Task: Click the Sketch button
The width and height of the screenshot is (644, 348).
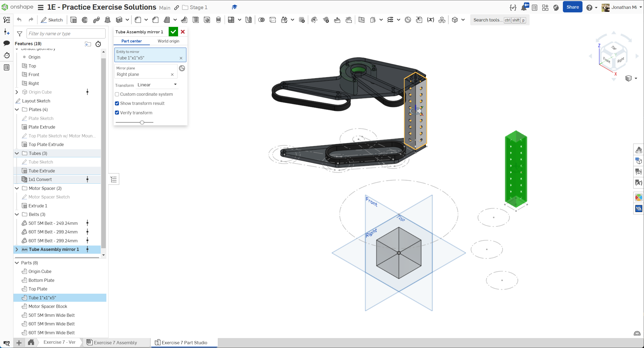Action: [52, 20]
